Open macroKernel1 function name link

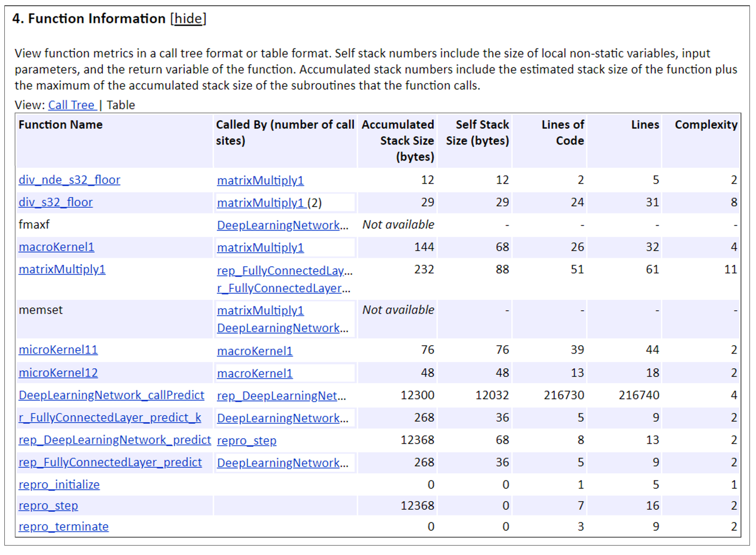click(56, 247)
